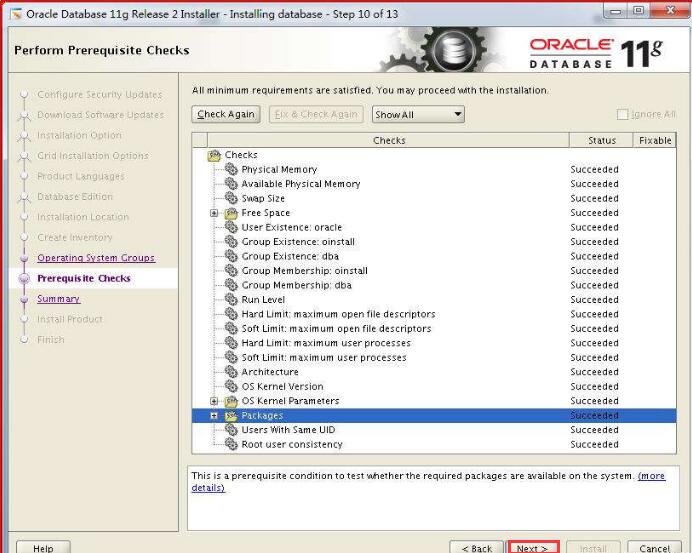692x553 pixels.
Task: Open Help for this installer page
Action: click(43, 548)
